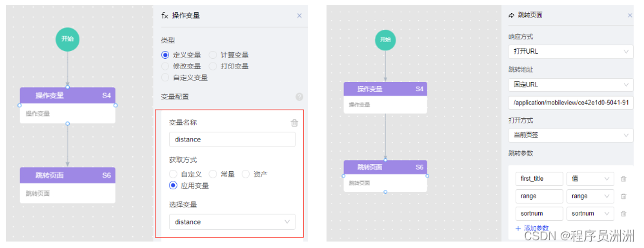The height and width of the screenshot is (248, 644).
Task: Click the 变量名称 distance input field
Action: tap(232, 139)
